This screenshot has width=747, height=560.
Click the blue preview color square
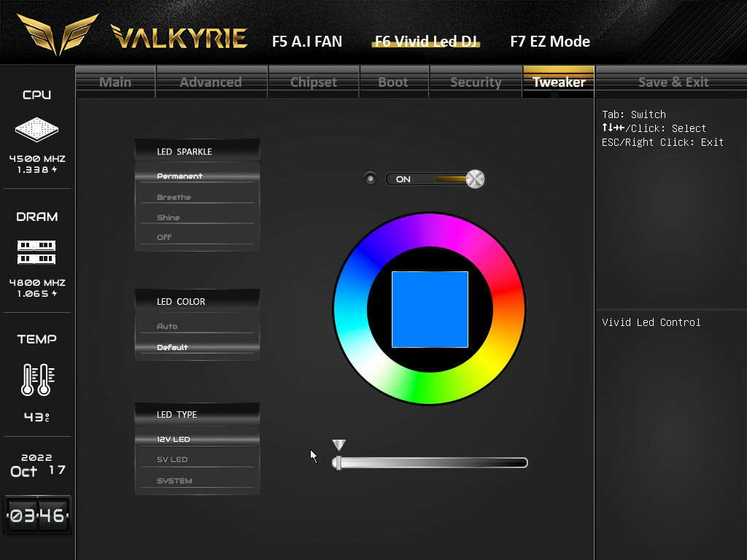(x=430, y=309)
